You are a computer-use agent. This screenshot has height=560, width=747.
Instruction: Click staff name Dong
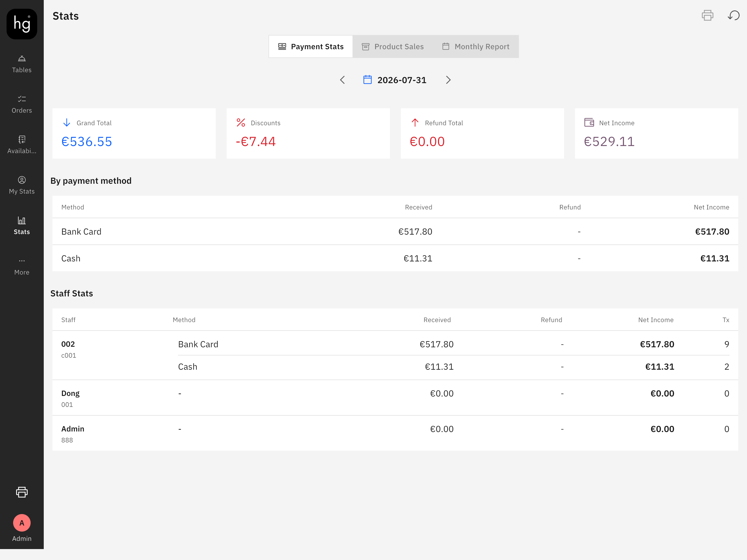point(70,393)
